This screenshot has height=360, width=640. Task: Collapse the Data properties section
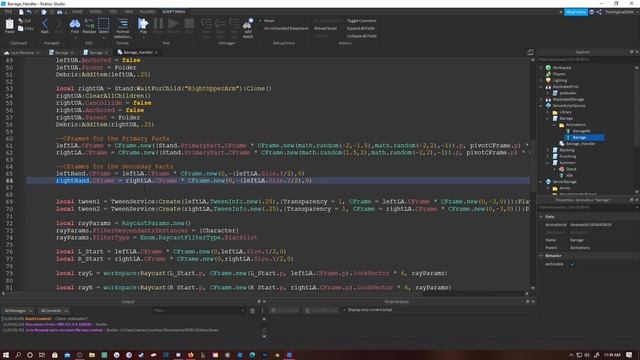click(542, 217)
